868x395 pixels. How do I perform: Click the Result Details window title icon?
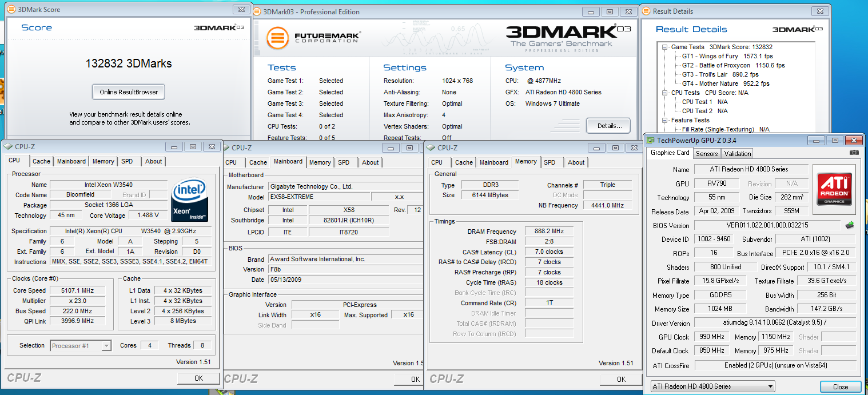(646, 11)
